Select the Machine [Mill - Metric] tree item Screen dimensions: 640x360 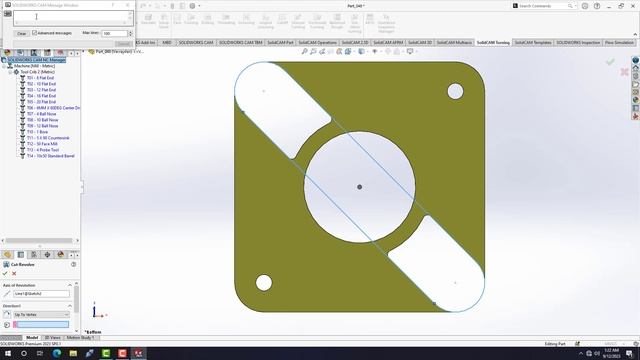click(x=34, y=66)
